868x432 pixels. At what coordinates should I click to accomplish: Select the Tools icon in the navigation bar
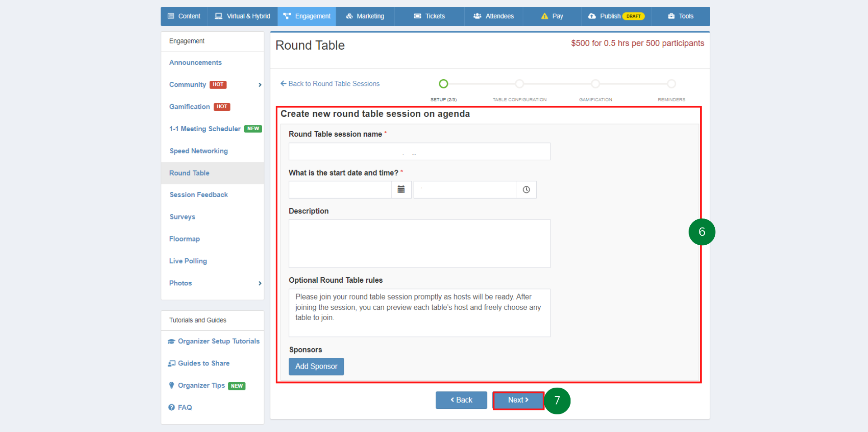coord(670,16)
